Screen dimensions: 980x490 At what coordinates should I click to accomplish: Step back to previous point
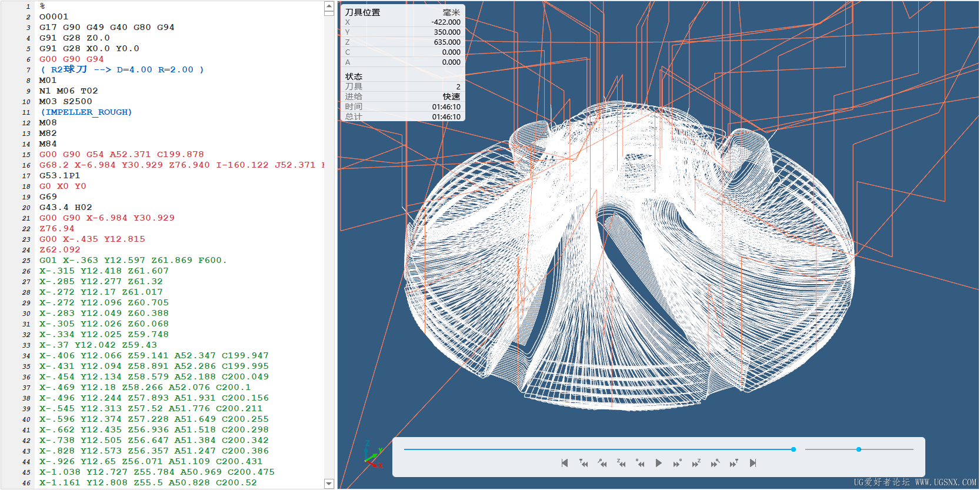coord(640,463)
